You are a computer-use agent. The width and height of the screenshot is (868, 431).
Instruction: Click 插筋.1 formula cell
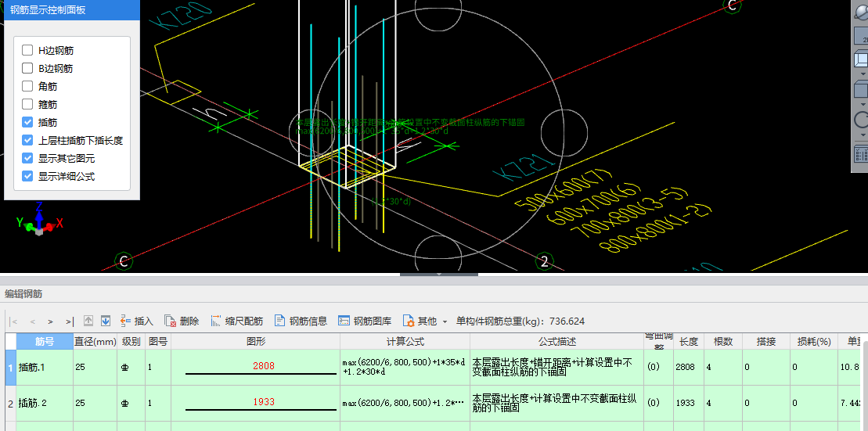pos(405,367)
